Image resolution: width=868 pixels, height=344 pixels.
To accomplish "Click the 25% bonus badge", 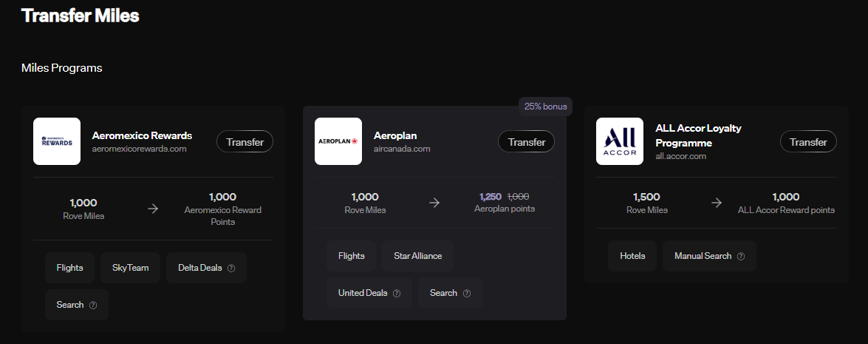I will pyautogui.click(x=545, y=107).
